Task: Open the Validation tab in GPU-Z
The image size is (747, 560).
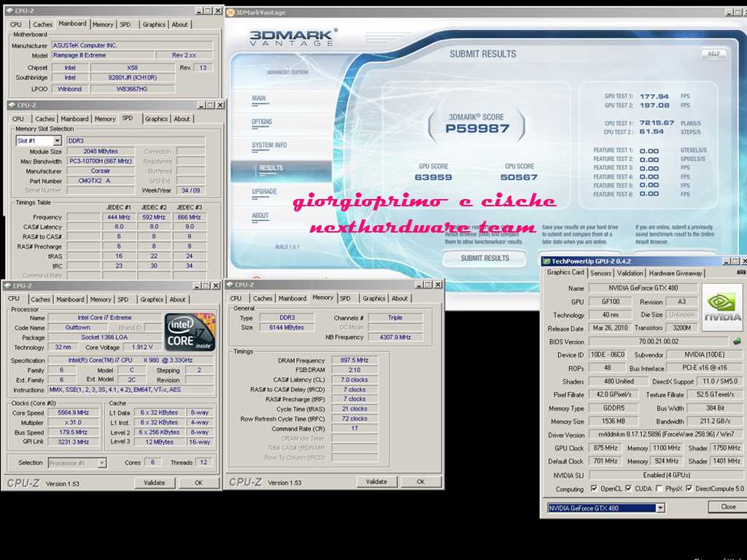Action: [x=630, y=273]
